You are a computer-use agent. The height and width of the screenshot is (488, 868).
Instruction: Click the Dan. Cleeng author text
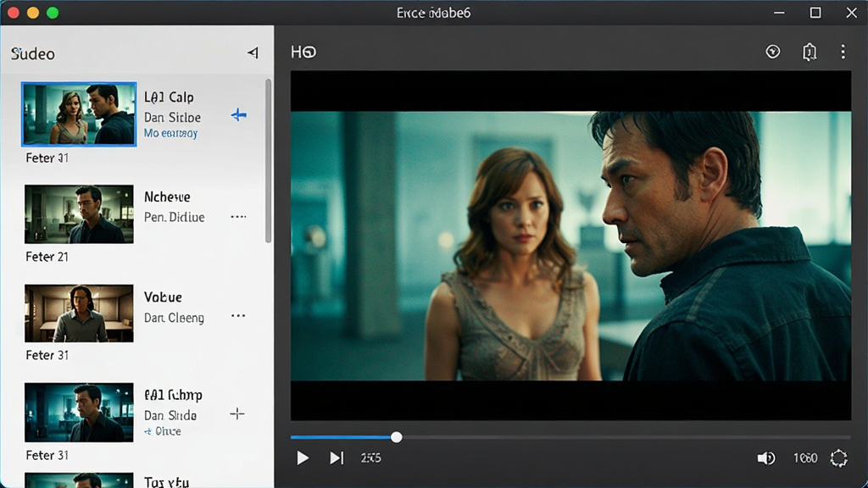tap(174, 318)
